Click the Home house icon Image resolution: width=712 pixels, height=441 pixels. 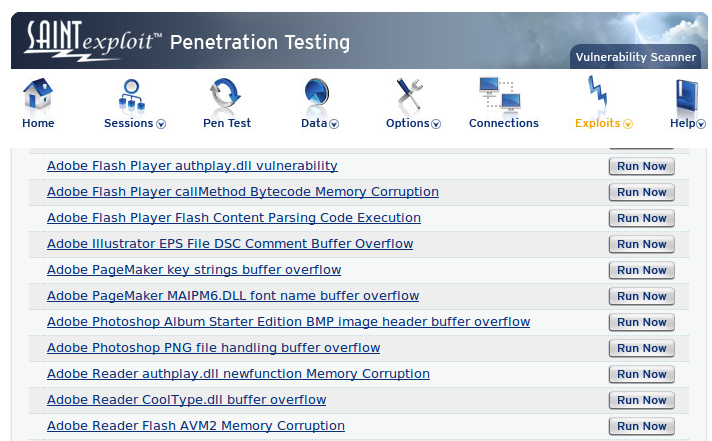point(38,94)
